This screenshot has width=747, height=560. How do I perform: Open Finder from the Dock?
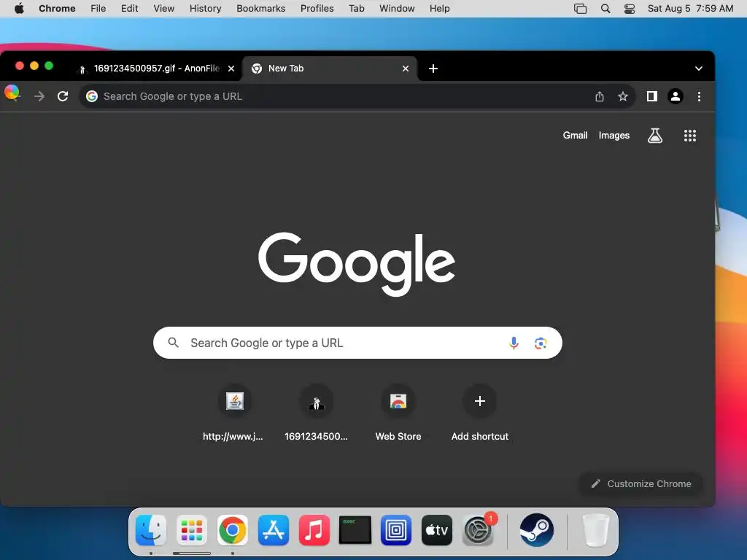coord(151,530)
